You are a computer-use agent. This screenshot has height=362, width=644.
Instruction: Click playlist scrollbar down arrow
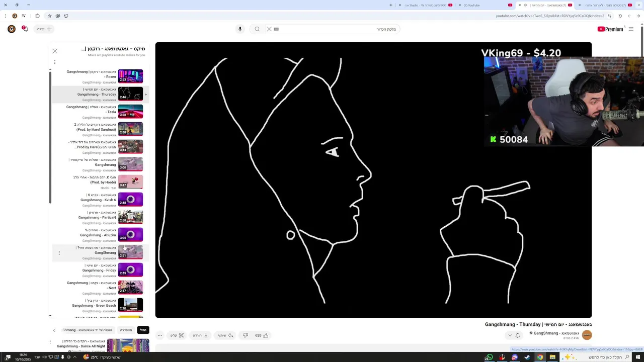click(50, 315)
